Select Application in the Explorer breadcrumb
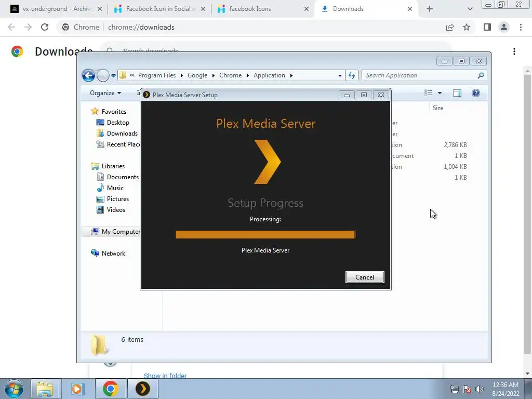The image size is (532, 399). (269, 75)
